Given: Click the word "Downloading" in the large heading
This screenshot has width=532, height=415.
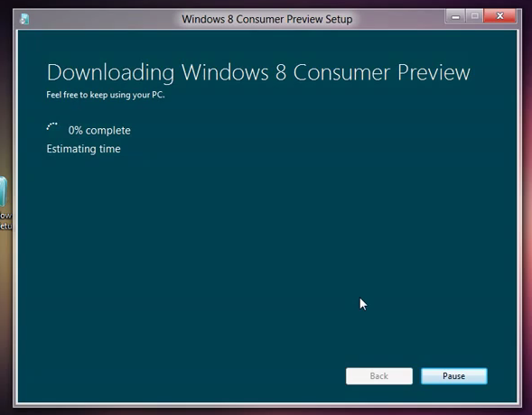Looking at the screenshot, I should coord(110,72).
